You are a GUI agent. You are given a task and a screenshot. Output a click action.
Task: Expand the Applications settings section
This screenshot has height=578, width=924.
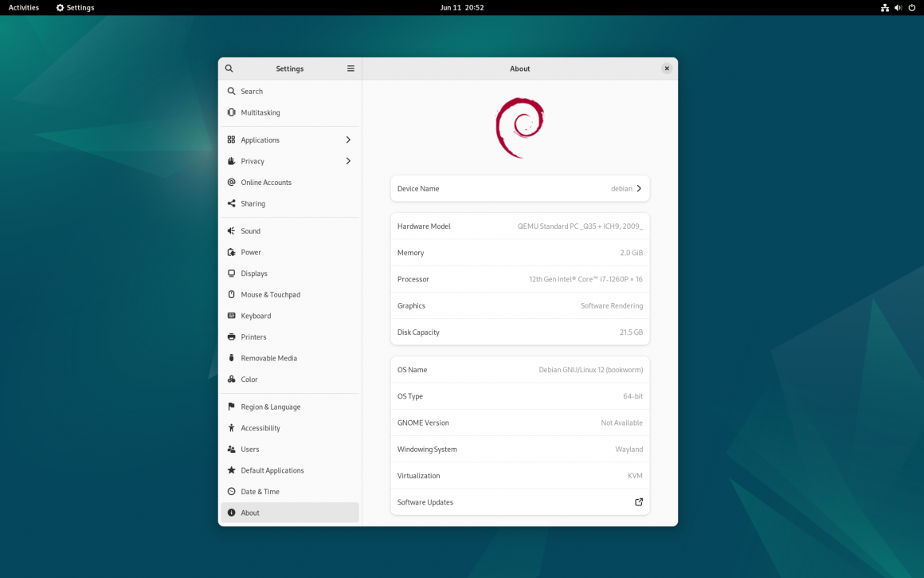coord(348,140)
